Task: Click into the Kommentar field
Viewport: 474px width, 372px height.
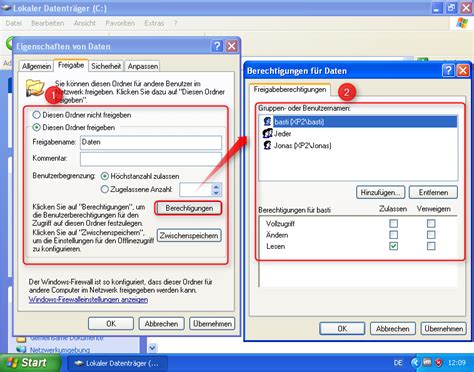Action: click(151, 159)
